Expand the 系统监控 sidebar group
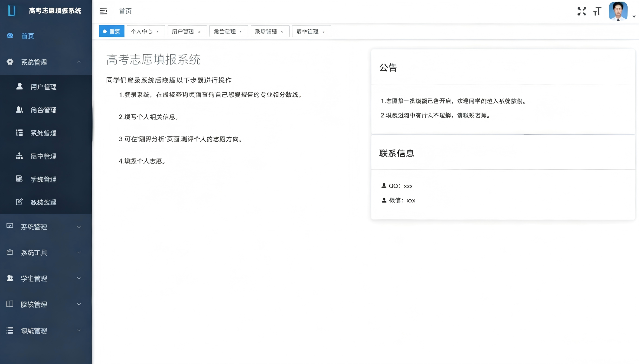This screenshot has height=364, width=639. click(x=46, y=227)
